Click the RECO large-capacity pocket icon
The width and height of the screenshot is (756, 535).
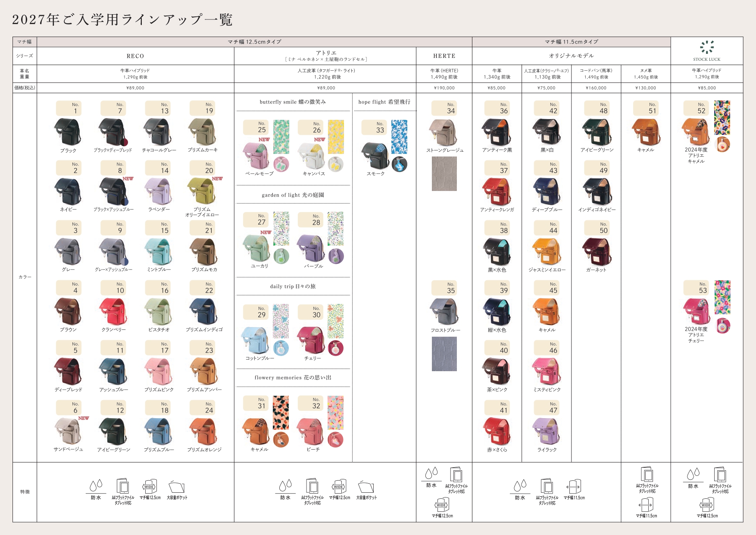point(177,487)
